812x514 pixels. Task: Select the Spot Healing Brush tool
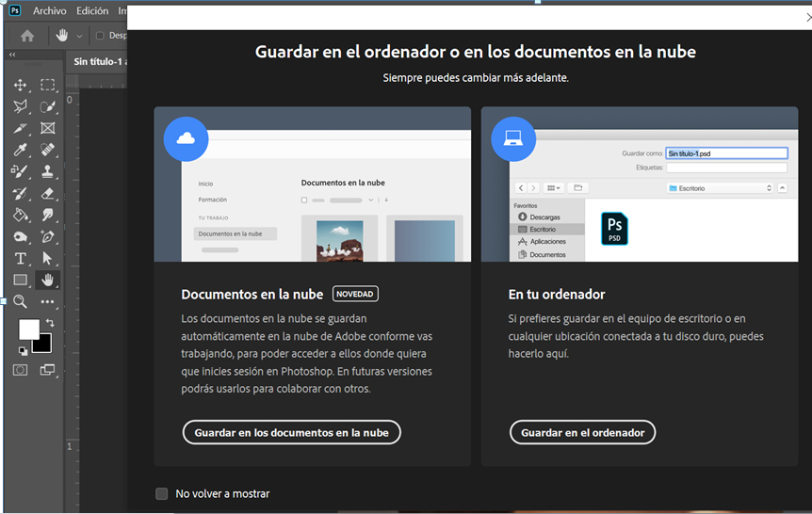coord(48,150)
